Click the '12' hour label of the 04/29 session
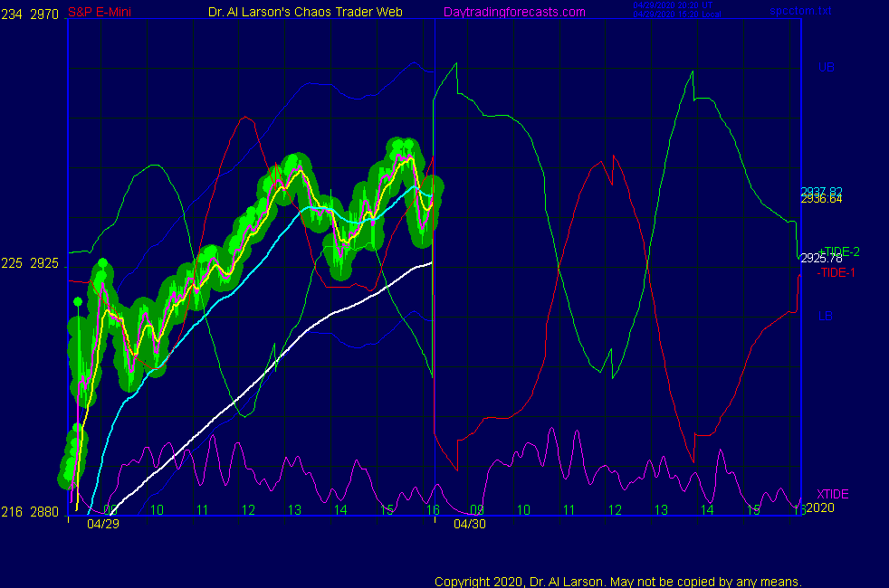Screen dimensions: 889x588 click(248, 510)
